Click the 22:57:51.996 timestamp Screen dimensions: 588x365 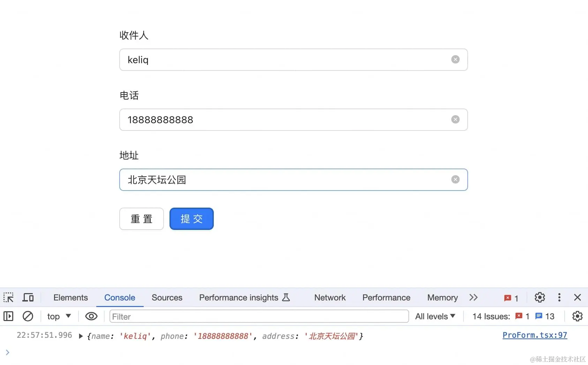point(44,335)
